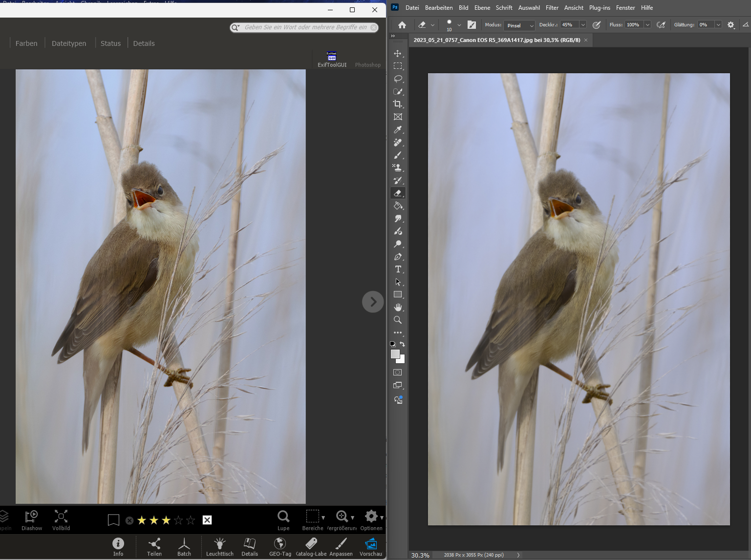Start the Diashow slideshow
The image size is (751, 560).
[32, 520]
